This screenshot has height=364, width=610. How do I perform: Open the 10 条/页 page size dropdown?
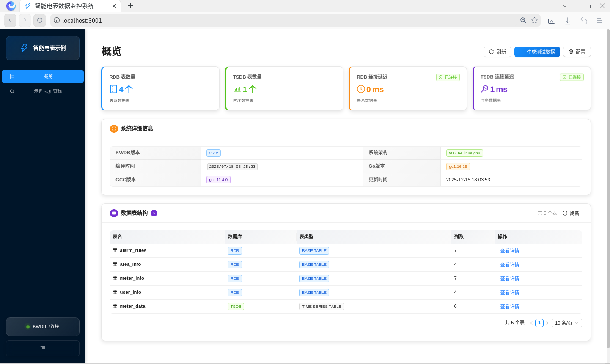pos(567,323)
